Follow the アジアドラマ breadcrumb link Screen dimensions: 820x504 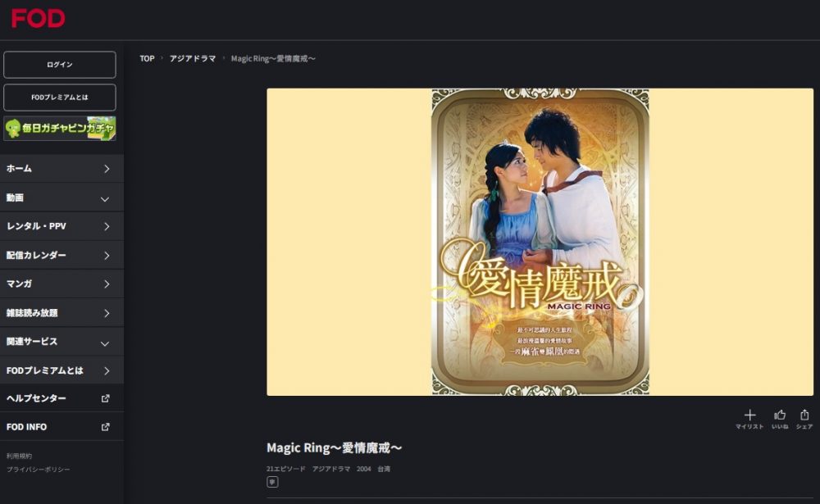point(193,58)
